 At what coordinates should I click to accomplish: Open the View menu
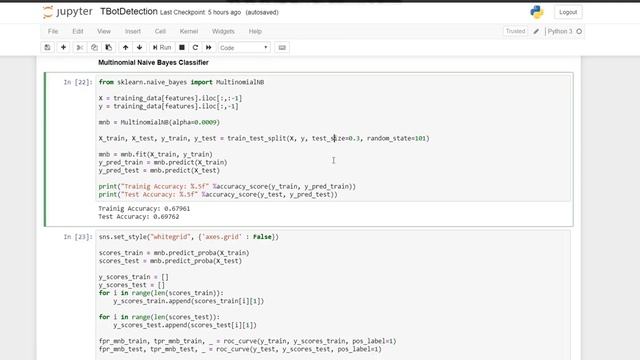pos(104,31)
